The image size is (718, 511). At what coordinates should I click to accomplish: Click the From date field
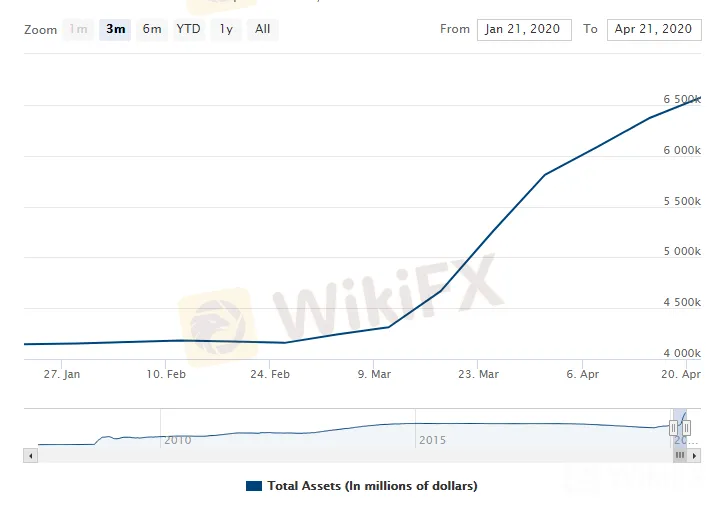524,29
